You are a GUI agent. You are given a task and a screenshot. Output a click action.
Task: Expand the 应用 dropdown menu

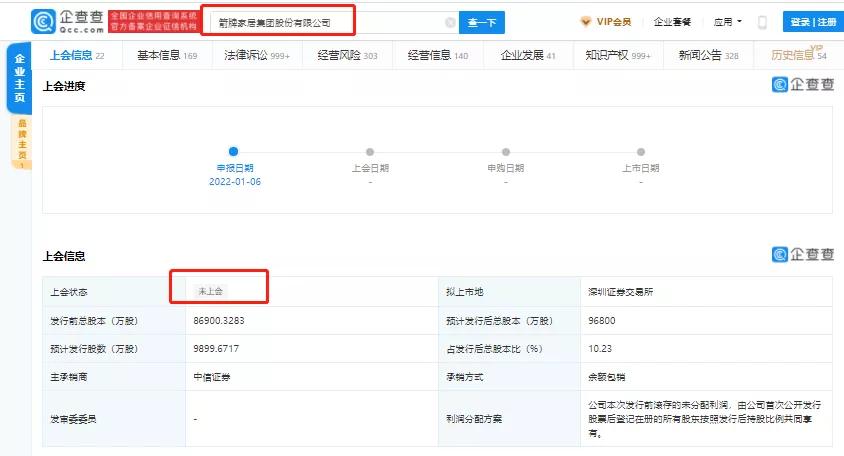click(727, 22)
